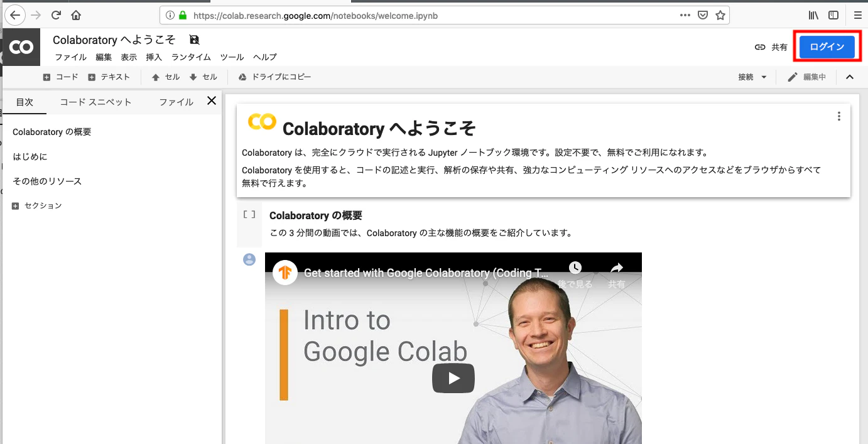The image size is (868, 444).
Task: Collapse the header with the chevron-up icon
Action: (x=850, y=77)
